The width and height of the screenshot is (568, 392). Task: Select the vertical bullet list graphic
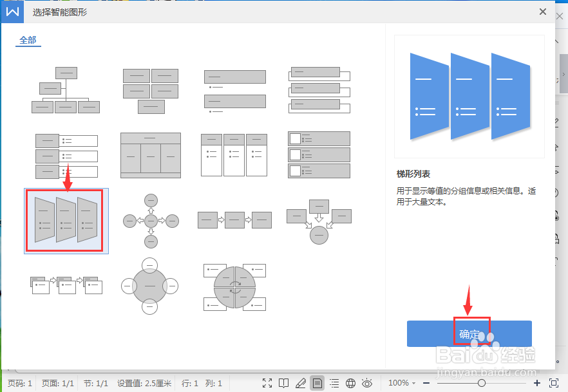pos(234,91)
